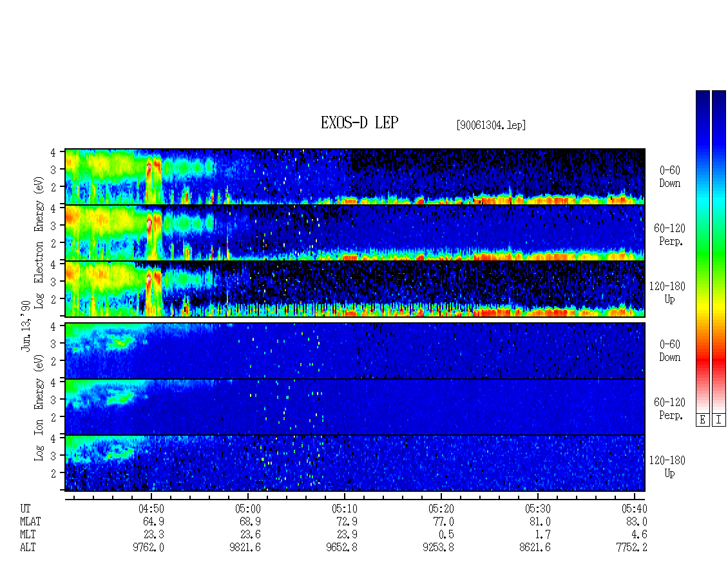The image size is (728, 564).
Task: Click the 05:20 UT time tick label
Action: point(441,509)
